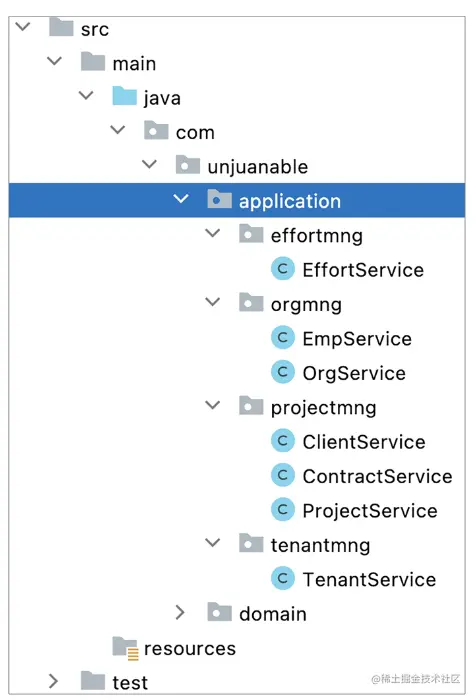Click the TenantService class icon
476x700 pixels.
pyautogui.click(x=283, y=578)
